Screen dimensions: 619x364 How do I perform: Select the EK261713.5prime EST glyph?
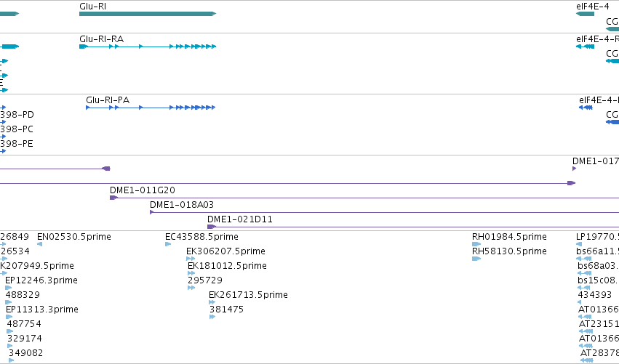(212, 302)
